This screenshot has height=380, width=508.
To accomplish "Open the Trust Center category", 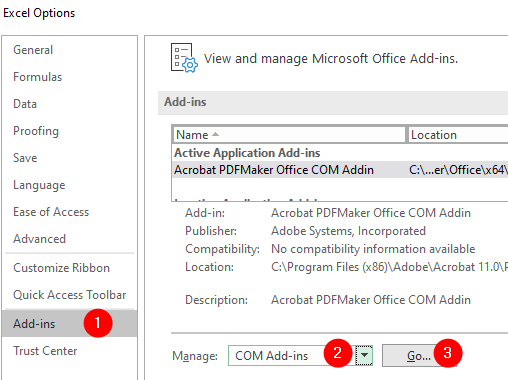I will [45, 351].
